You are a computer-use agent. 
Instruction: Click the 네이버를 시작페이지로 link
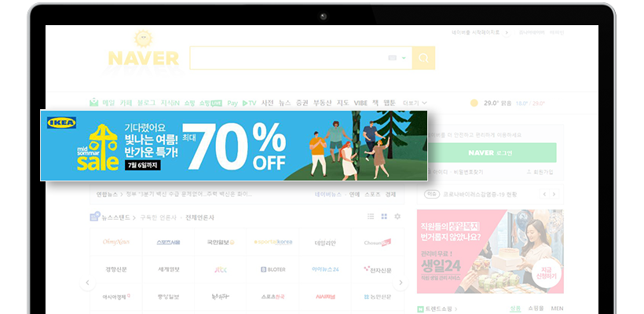pos(476,32)
